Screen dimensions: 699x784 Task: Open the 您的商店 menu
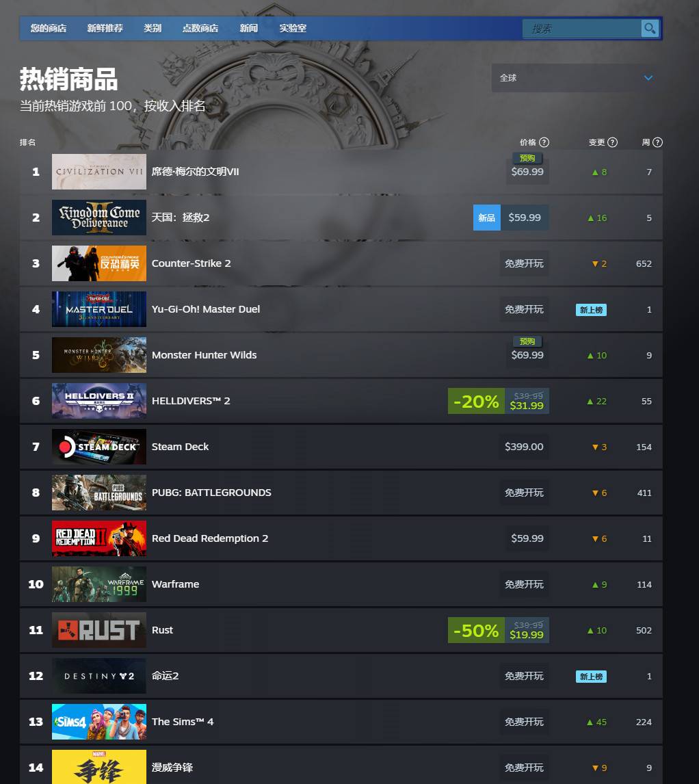tap(49, 29)
